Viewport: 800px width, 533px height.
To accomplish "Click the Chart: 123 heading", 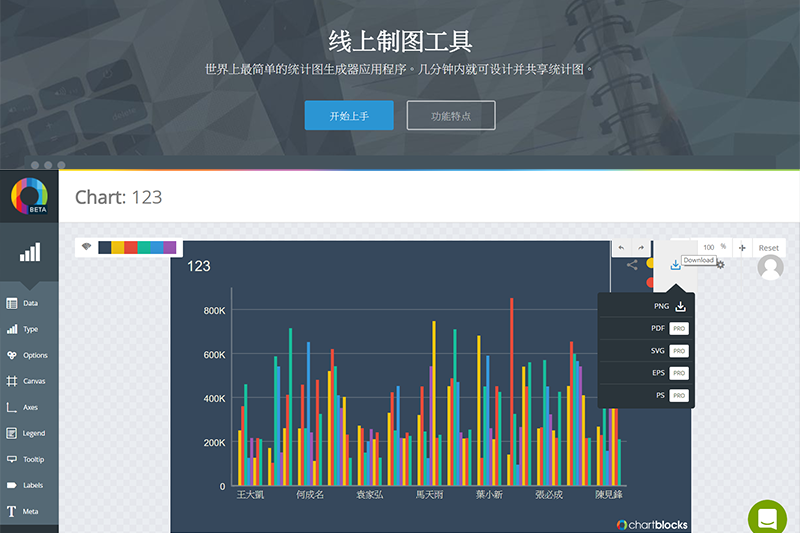I will coord(118,197).
